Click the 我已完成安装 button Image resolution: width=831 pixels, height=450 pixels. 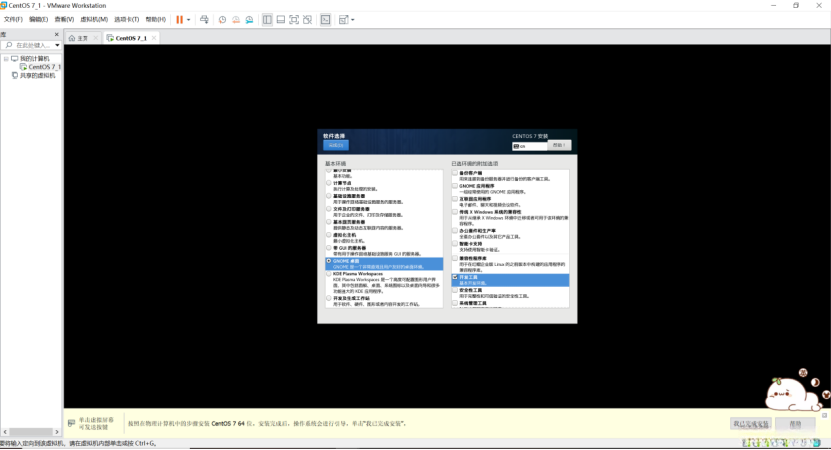click(x=751, y=424)
